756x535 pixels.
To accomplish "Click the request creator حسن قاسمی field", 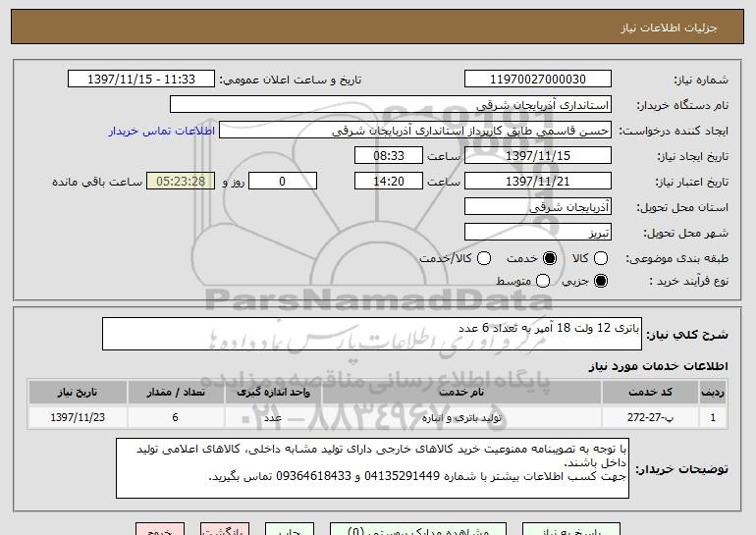I will click(x=415, y=131).
